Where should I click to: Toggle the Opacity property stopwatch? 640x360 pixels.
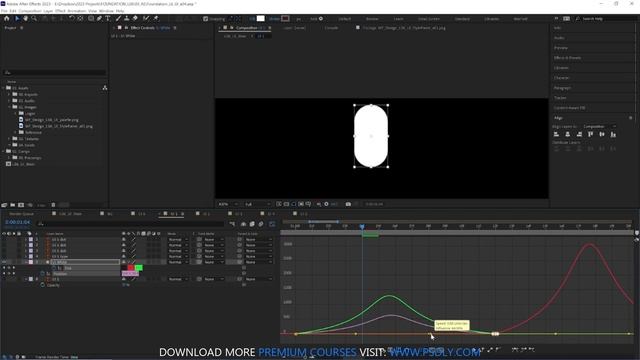pyautogui.click(x=42, y=285)
